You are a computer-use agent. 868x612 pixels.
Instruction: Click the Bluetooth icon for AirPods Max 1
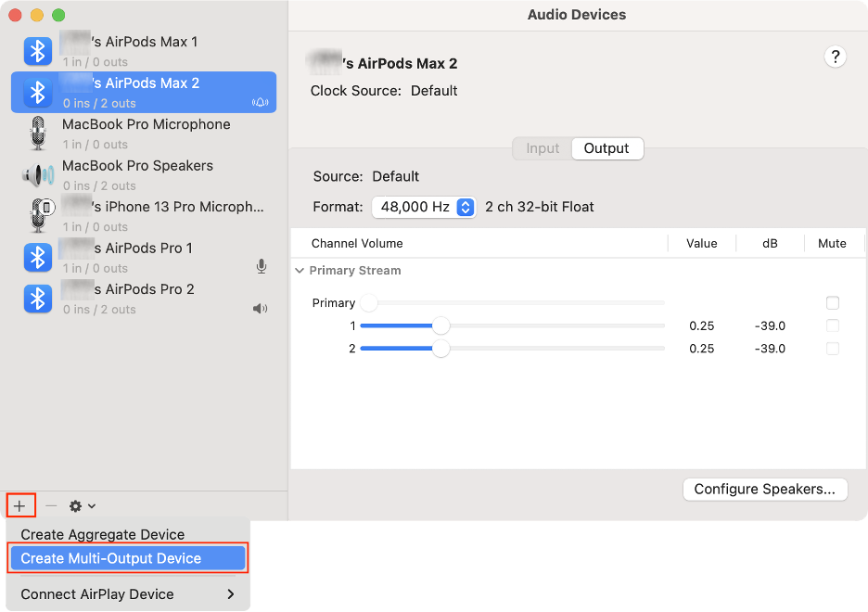[38, 51]
